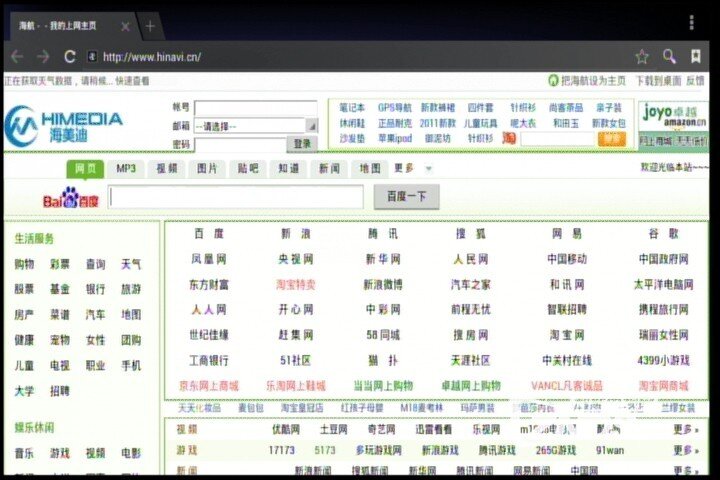The height and width of the screenshot is (480, 720).
Task: Expand the 更多 dropdown arrow
Action: point(428,169)
